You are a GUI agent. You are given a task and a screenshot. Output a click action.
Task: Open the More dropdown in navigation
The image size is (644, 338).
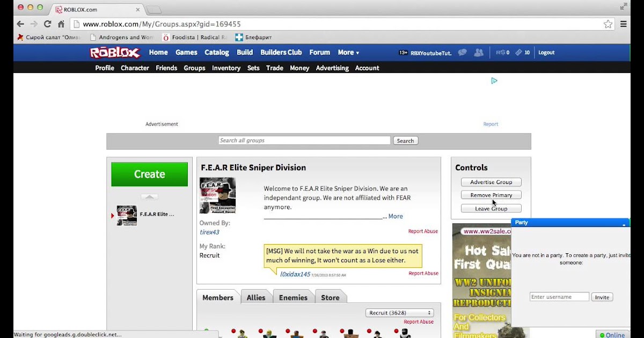pyautogui.click(x=348, y=53)
